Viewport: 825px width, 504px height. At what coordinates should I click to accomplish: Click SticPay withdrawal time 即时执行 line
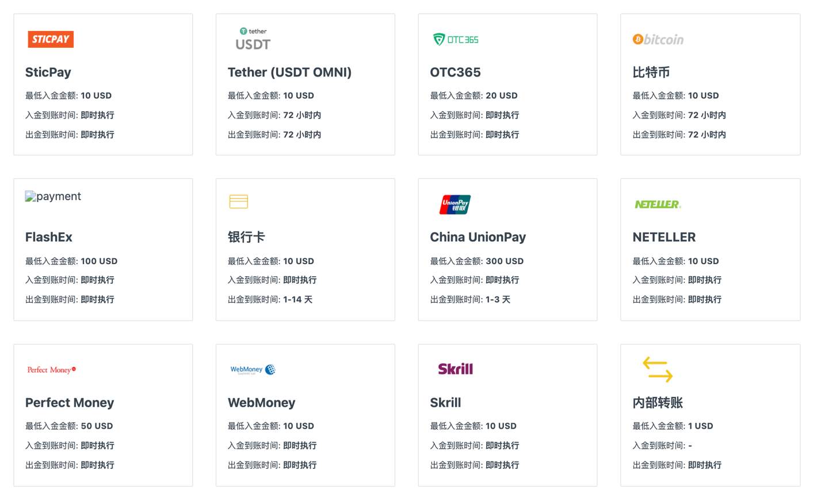pyautogui.click(x=70, y=135)
